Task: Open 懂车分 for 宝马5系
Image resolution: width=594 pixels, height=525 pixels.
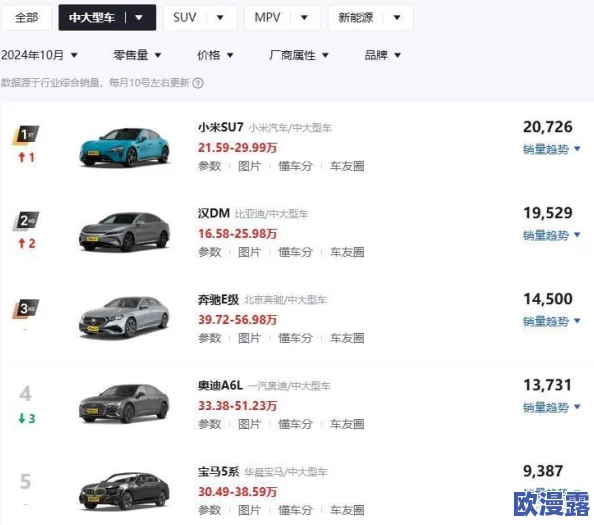Action: (x=295, y=510)
